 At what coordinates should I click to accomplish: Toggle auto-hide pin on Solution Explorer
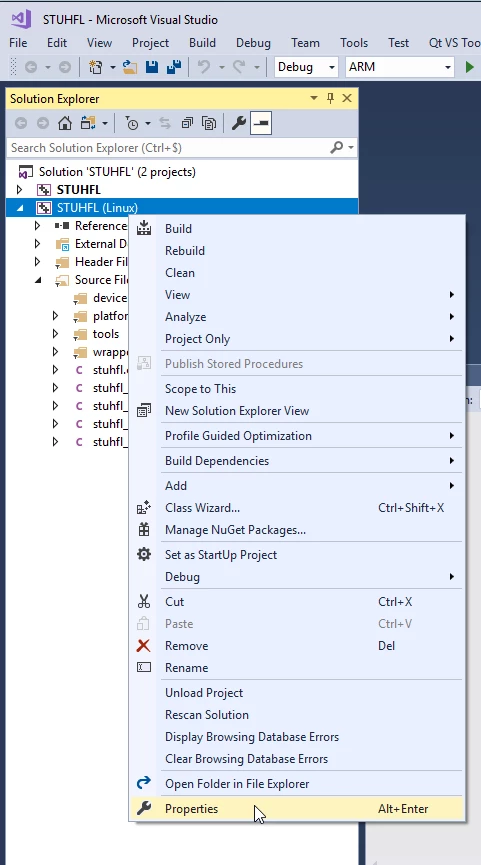pyautogui.click(x=330, y=98)
